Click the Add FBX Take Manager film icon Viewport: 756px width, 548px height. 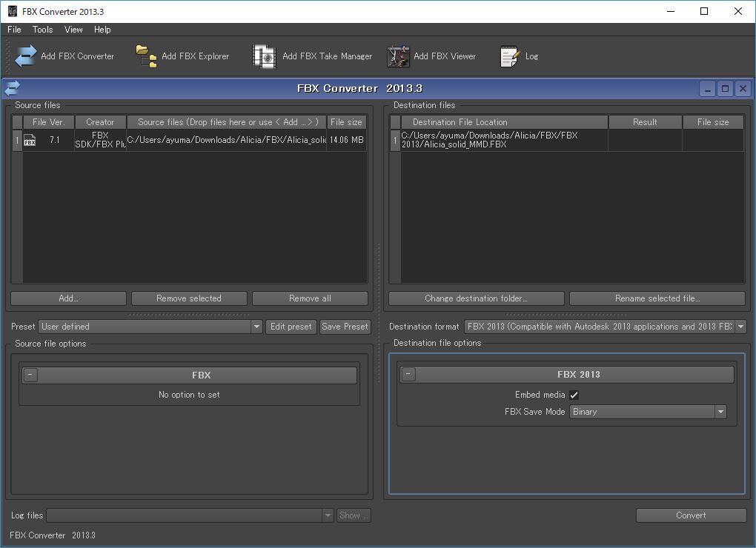coord(264,56)
